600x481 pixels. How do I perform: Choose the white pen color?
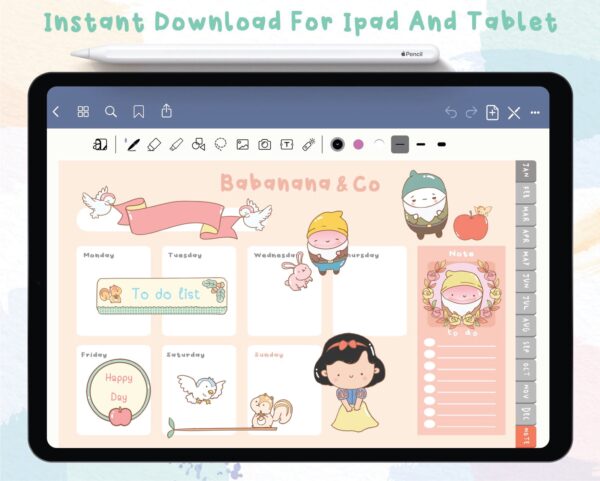coord(379,144)
